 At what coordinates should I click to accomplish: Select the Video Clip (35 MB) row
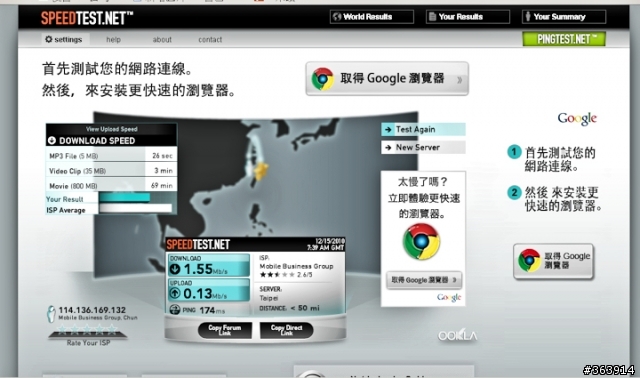111,171
